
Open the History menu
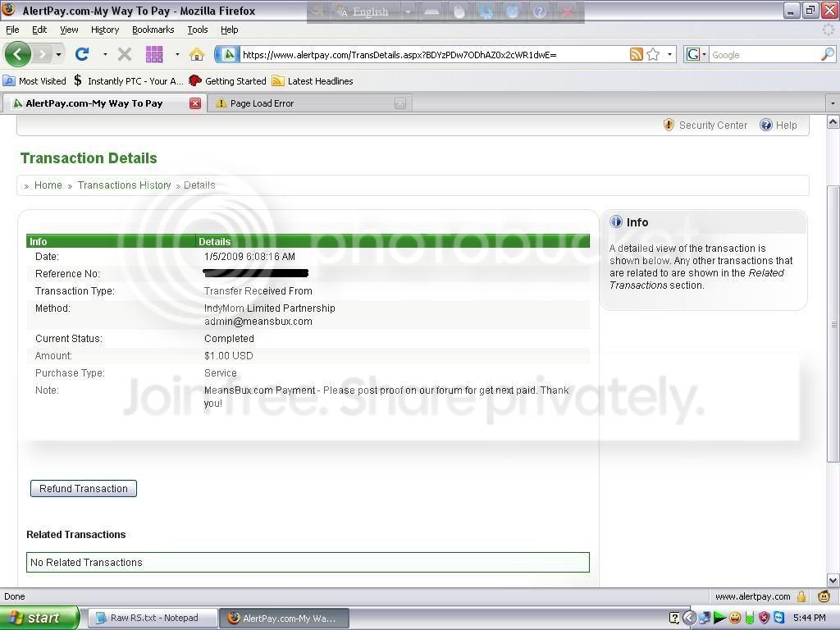pos(105,30)
